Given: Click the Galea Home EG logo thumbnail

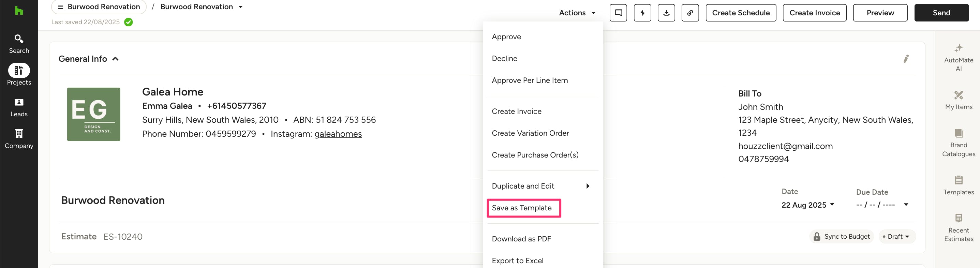Looking at the screenshot, I should 93,114.
